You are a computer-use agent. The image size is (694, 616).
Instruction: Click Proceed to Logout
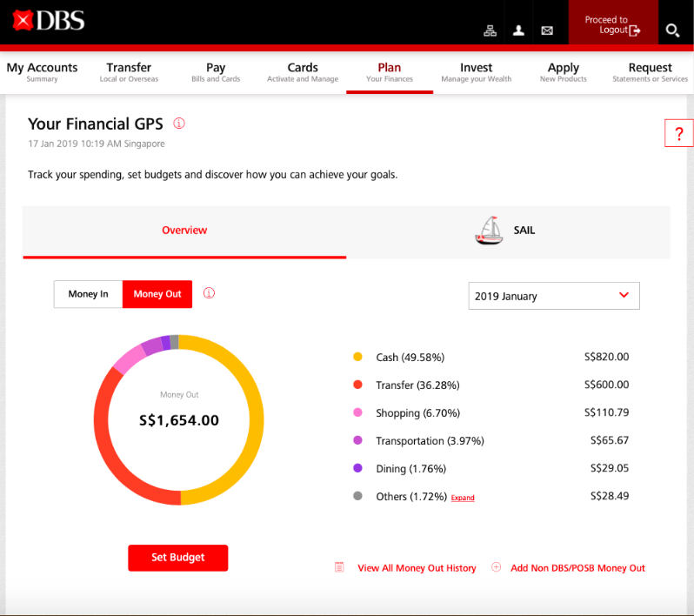pos(612,24)
